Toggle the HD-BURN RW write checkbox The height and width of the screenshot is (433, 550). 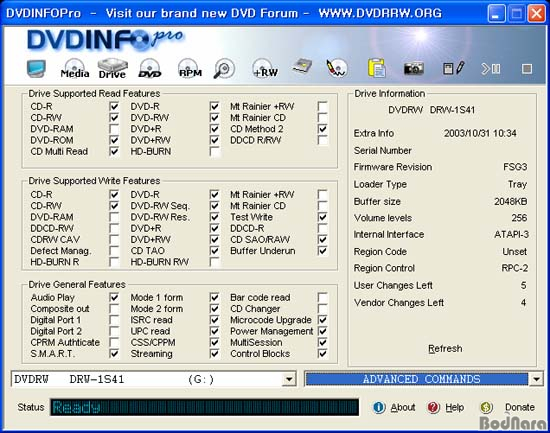tap(214, 262)
